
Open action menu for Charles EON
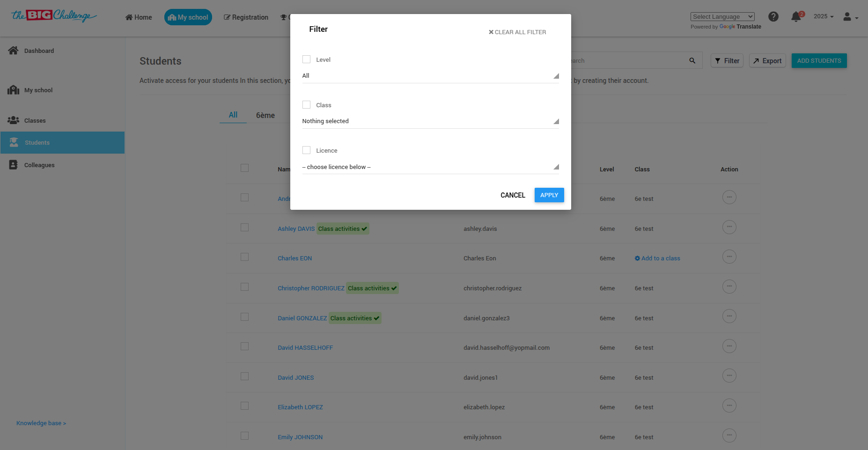[729, 257]
